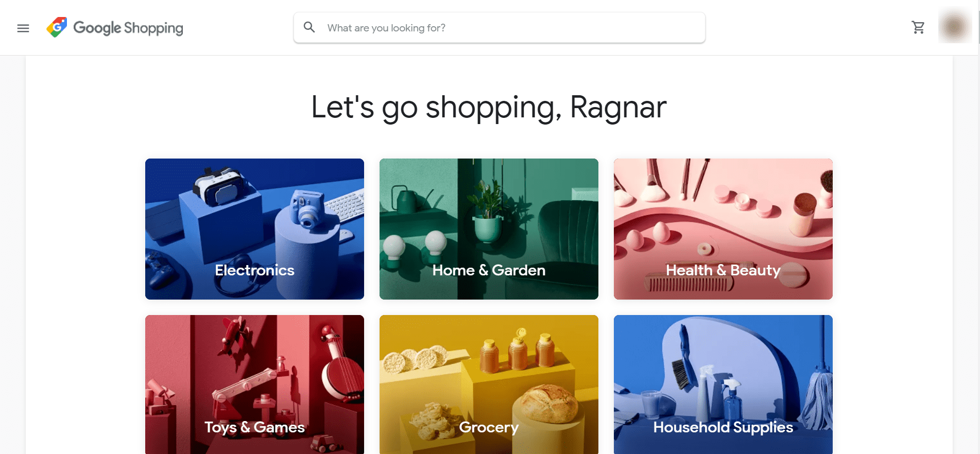
Task: Open the Toys & Games category tile
Action: pyautogui.click(x=254, y=385)
